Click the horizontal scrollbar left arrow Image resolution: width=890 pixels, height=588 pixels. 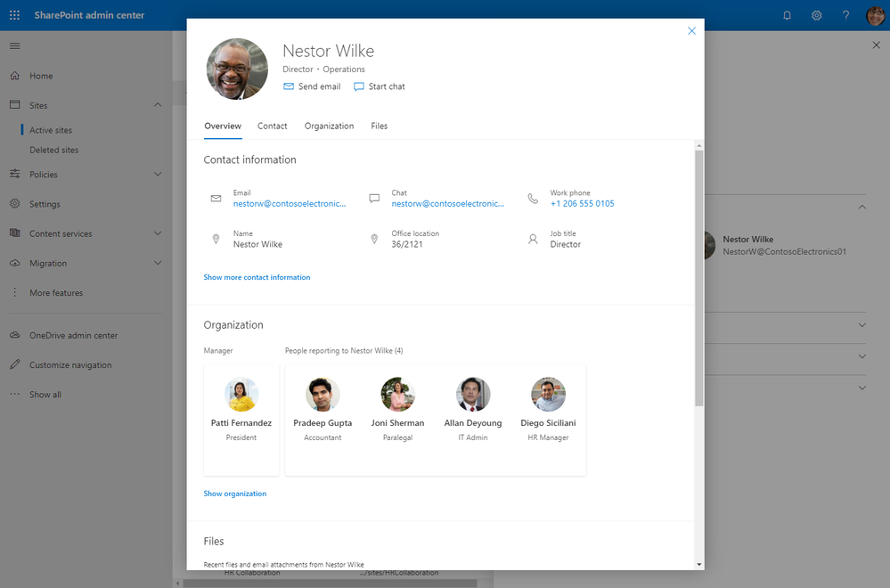pyautogui.click(x=178, y=583)
